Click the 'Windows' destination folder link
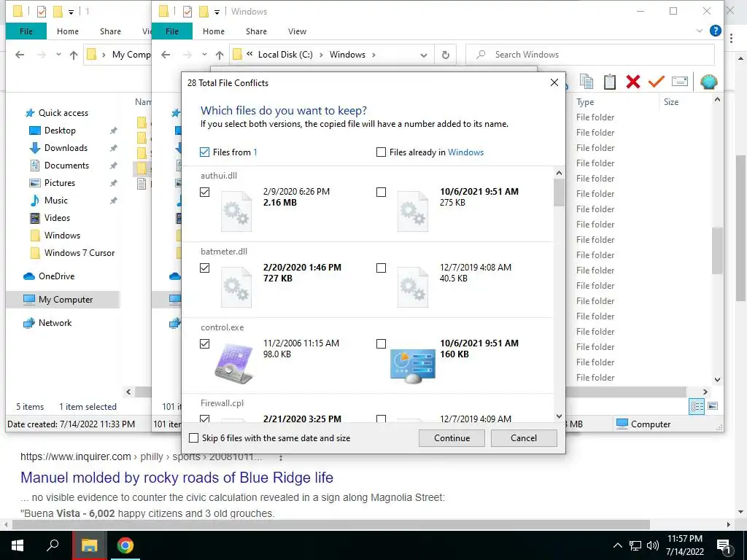Viewport: 747px width, 560px height. click(465, 152)
